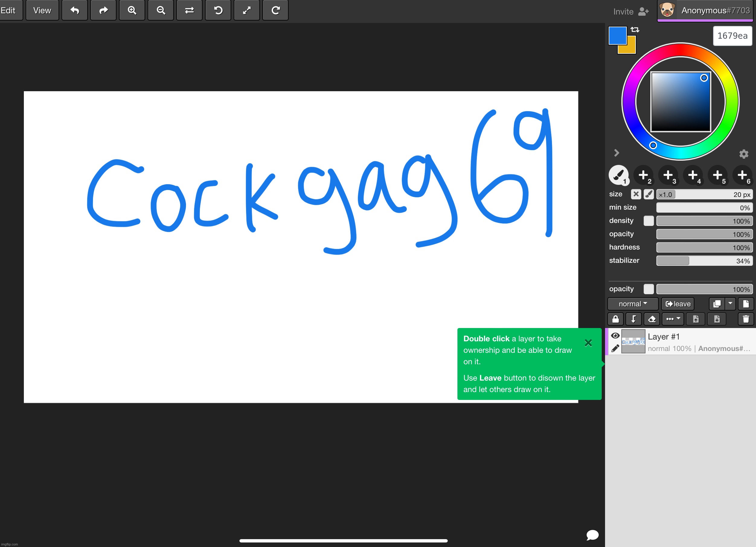Add a tool to slot 5
This screenshot has width=756, height=547.
(x=718, y=175)
